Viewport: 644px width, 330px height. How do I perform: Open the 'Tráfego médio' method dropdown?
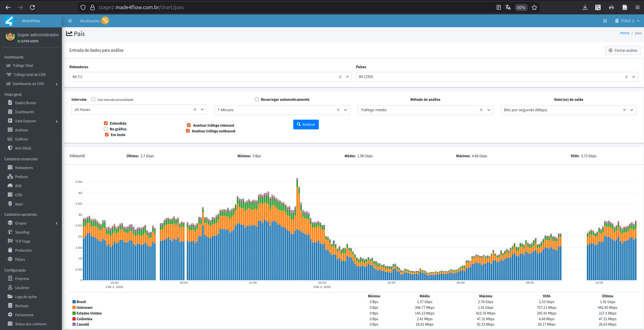pyautogui.click(x=489, y=110)
